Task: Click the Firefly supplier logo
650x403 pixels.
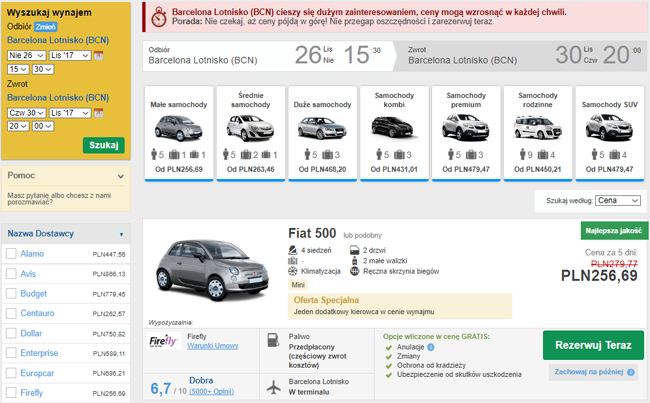Action: [163, 341]
